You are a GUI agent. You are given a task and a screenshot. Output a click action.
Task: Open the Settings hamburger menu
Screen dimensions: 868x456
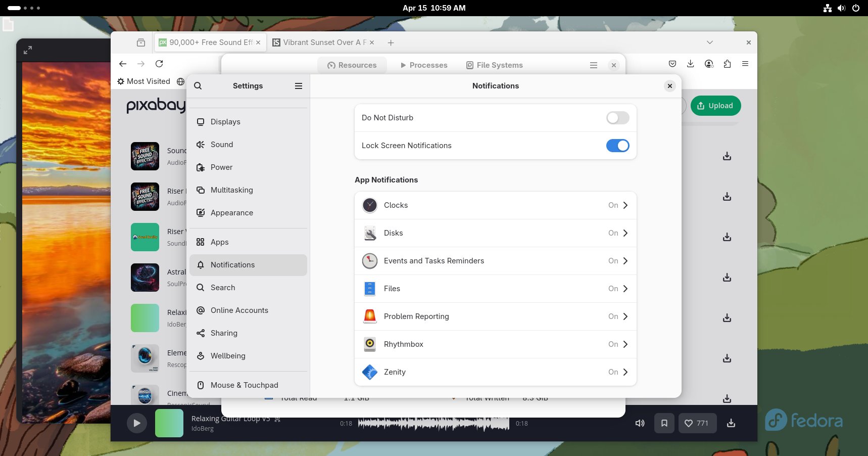pyautogui.click(x=299, y=86)
